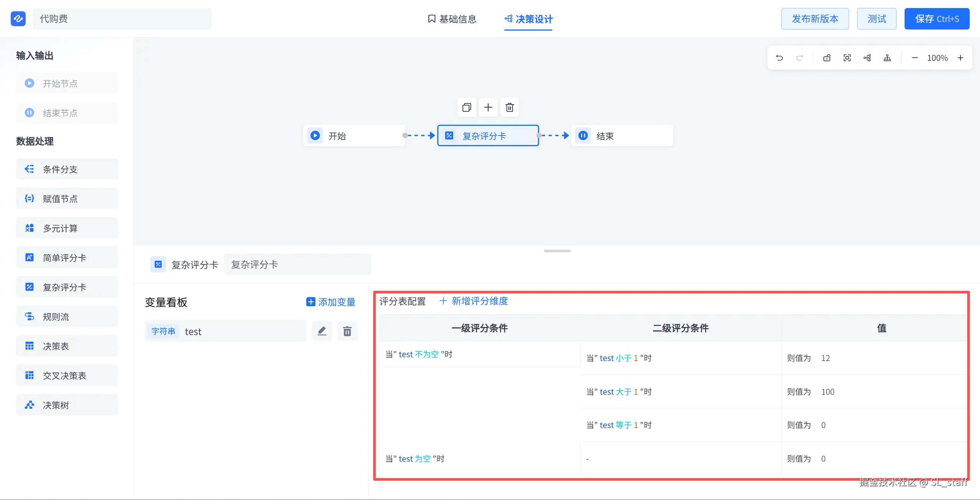Zoom out with the minus icon
The width and height of the screenshot is (980, 500).
click(x=915, y=58)
